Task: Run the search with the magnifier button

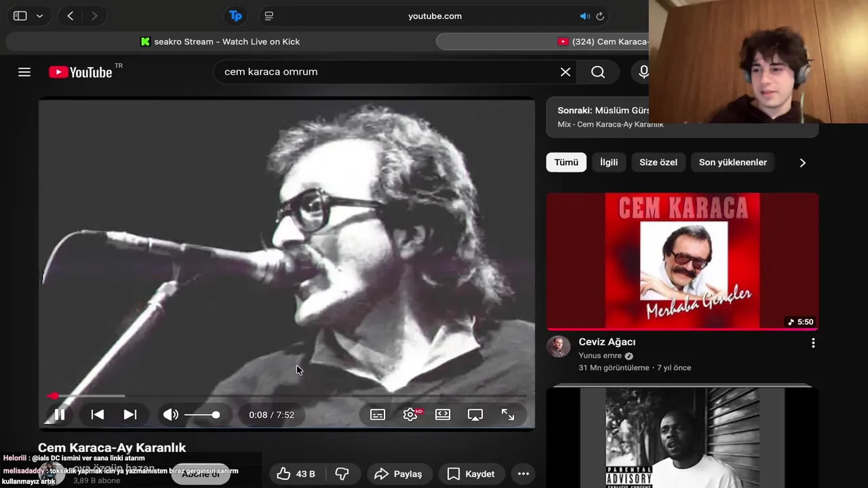Action: click(597, 72)
